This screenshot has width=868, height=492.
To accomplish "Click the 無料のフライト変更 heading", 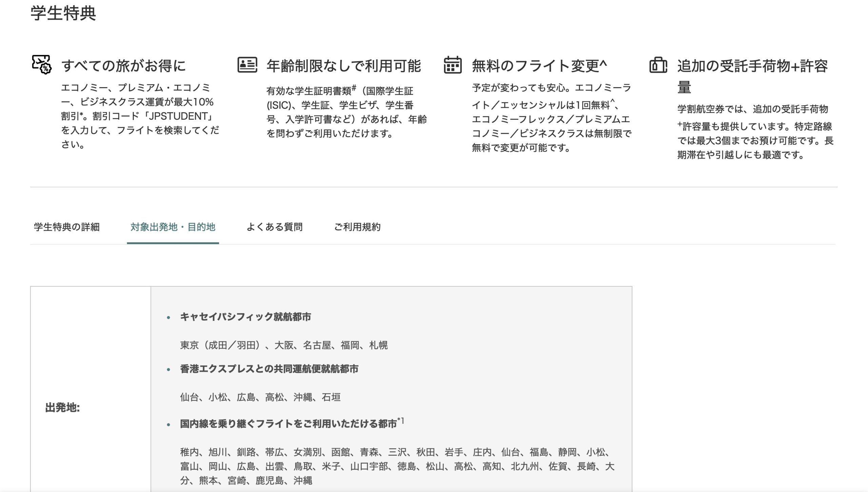I will [x=539, y=66].
